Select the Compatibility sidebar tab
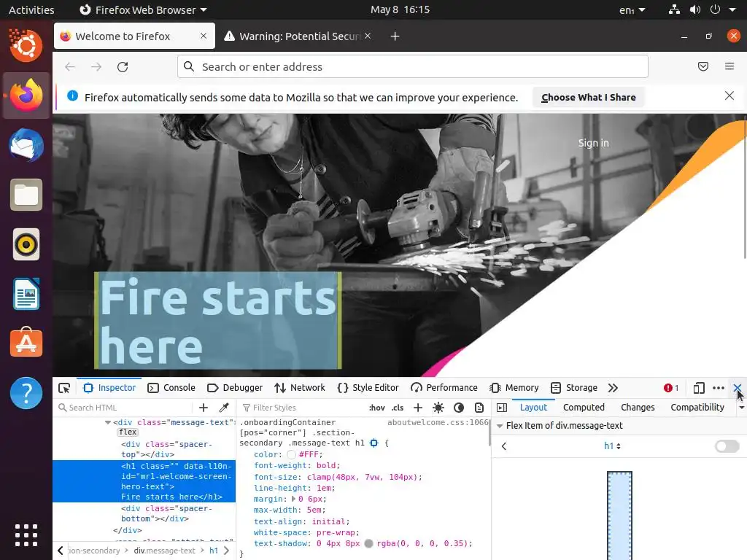 click(697, 408)
